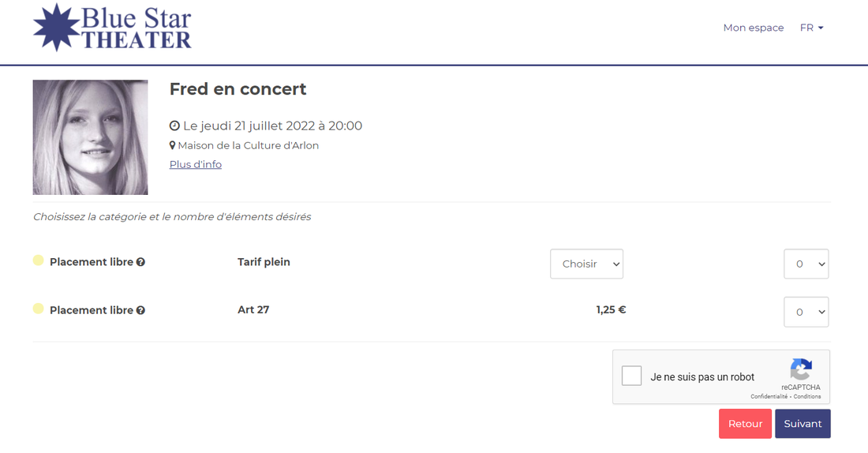The height and width of the screenshot is (453, 868).
Task: Click the location pin icon near venue
Action: point(173,146)
